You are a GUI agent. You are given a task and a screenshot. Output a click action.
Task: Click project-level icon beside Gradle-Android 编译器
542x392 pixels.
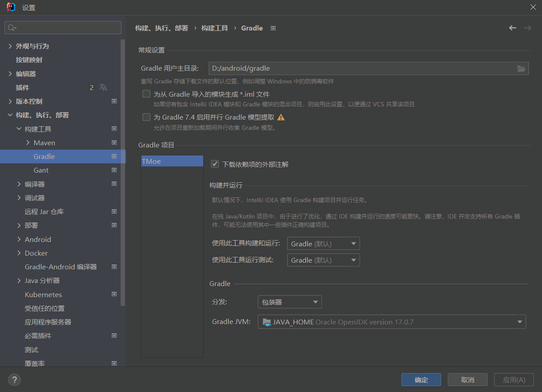pos(114,267)
